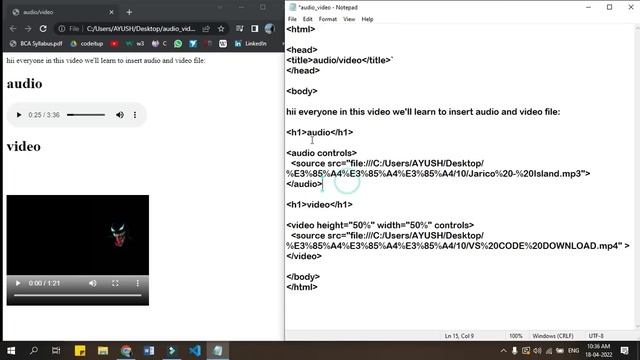Open the codeitup bookmark
Viewport: 640px width, 360px height.
(x=87, y=44)
